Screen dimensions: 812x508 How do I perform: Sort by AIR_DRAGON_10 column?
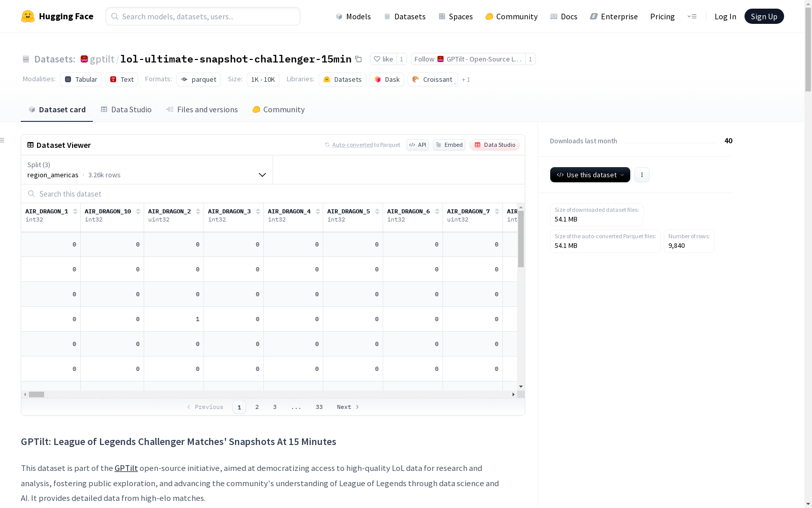138,211
